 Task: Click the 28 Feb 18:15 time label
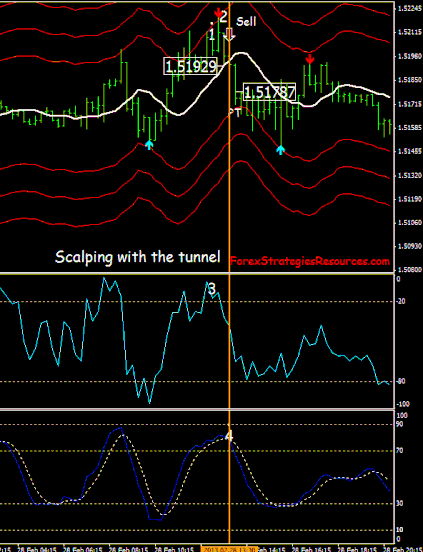pyautogui.click(x=358, y=549)
